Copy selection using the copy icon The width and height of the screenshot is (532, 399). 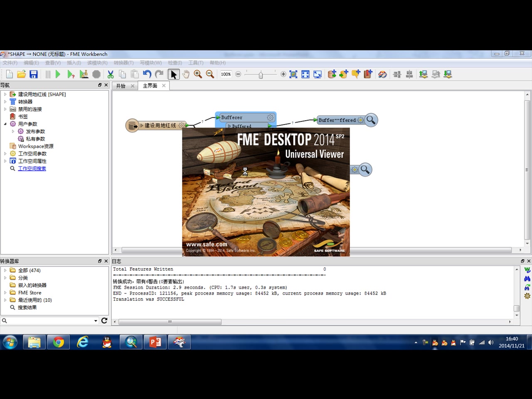(122, 74)
